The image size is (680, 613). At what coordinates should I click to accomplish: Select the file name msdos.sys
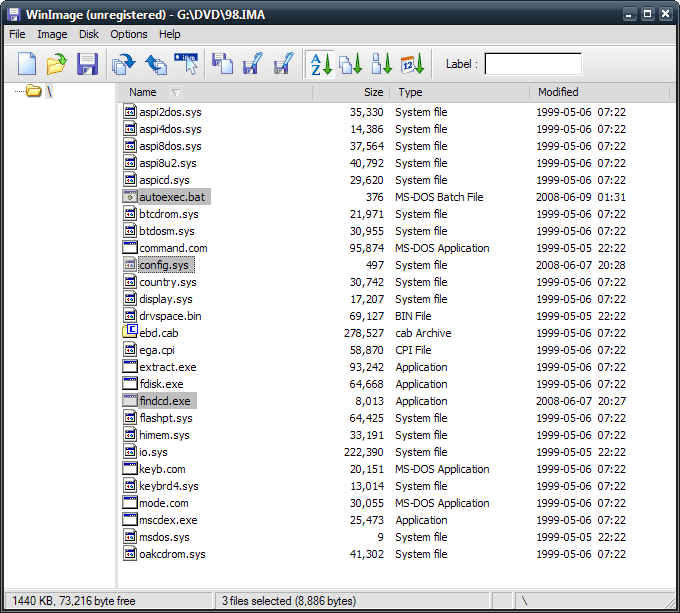click(164, 537)
